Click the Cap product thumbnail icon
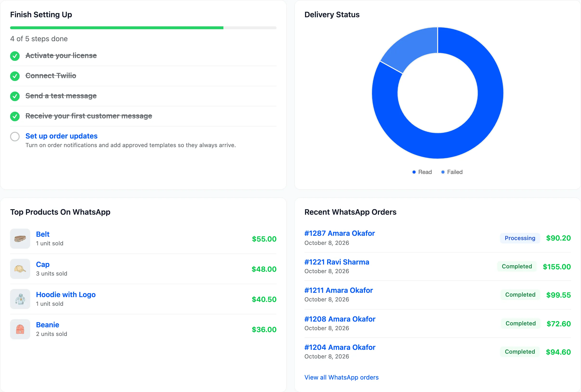This screenshot has width=581, height=392. coord(20,269)
